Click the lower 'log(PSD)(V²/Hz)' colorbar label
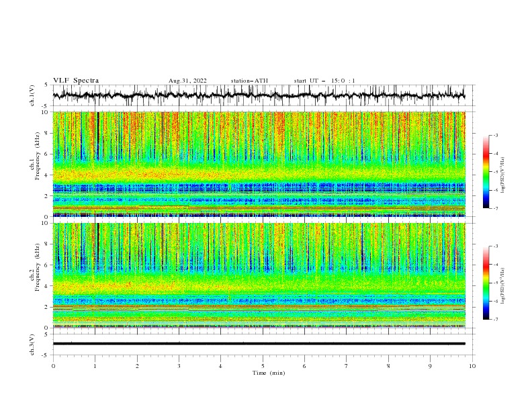 (x=503, y=285)
